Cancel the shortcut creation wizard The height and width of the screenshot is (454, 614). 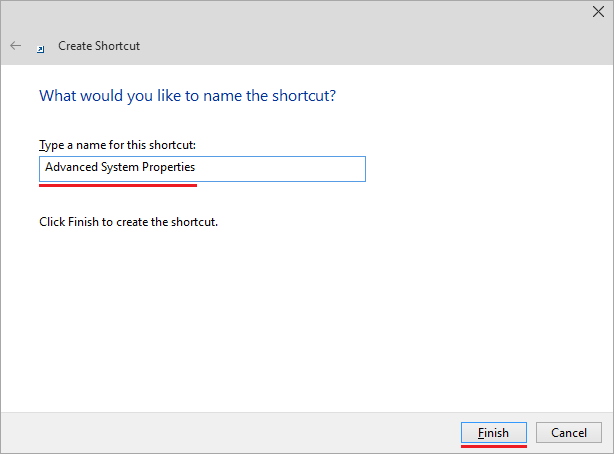(569, 432)
